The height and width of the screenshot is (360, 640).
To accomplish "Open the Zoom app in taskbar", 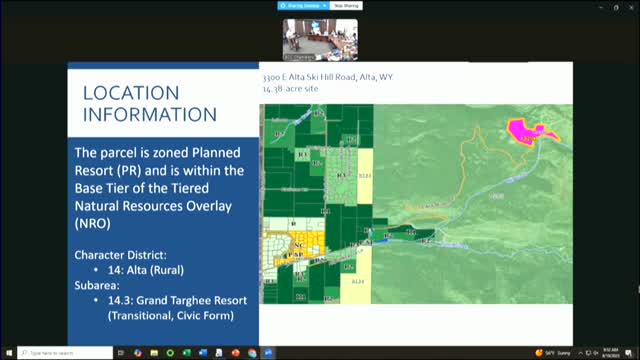I will tap(268, 353).
